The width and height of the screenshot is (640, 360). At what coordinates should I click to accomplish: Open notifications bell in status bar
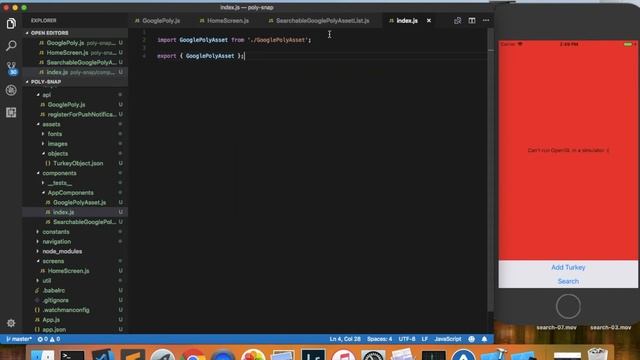pos(484,339)
